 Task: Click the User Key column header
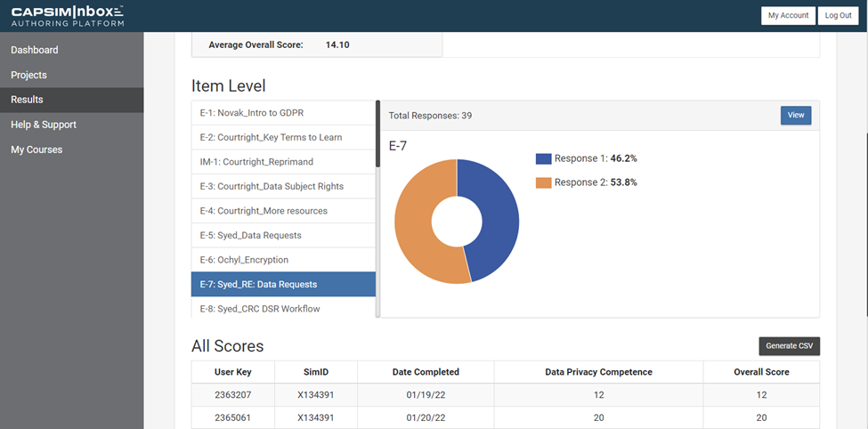click(x=233, y=372)
